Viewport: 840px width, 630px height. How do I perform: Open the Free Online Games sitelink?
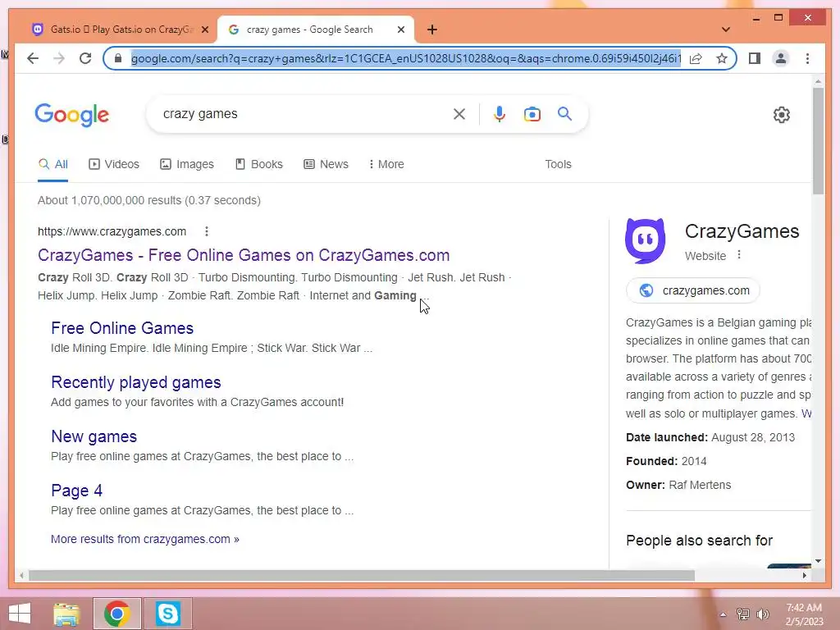[x=122, y=328]
